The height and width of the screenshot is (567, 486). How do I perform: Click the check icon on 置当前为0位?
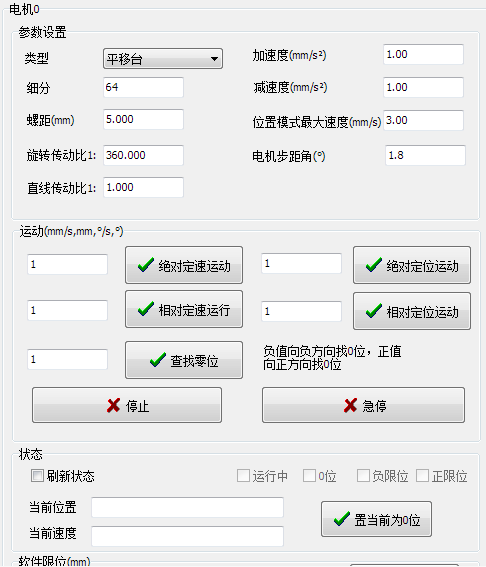pyautogui.click(x=341, y=519)
